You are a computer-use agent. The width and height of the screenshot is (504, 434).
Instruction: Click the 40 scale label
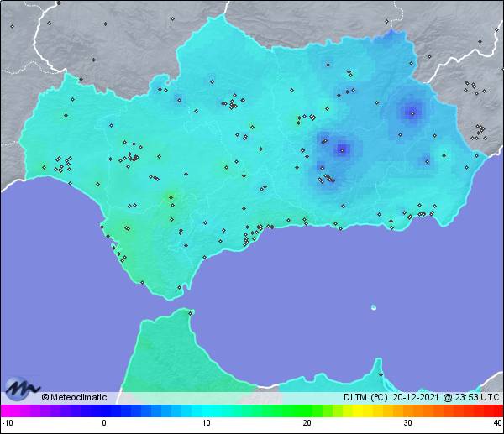coord(498,422)
